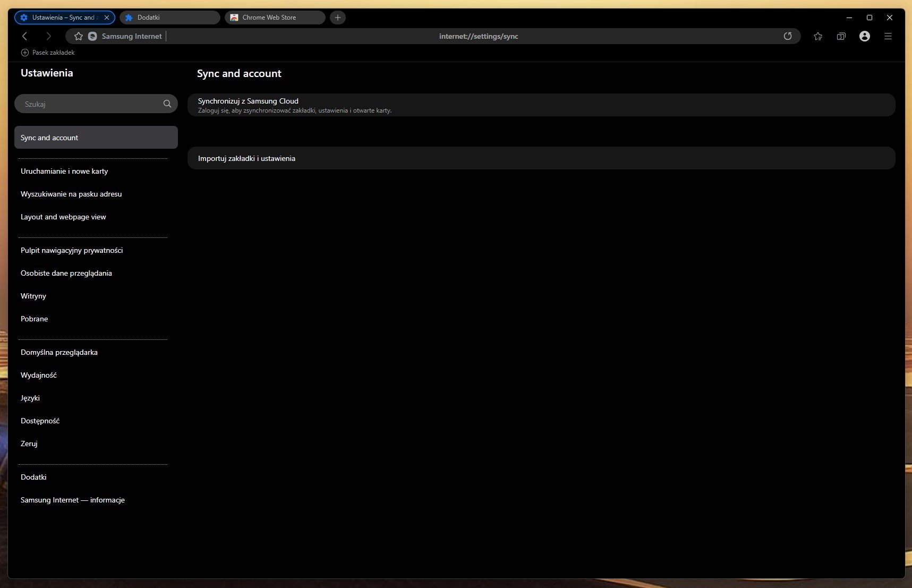Open the Języki settings section
This screenshot has width=912, height=588.
click(x=96, y=398)
